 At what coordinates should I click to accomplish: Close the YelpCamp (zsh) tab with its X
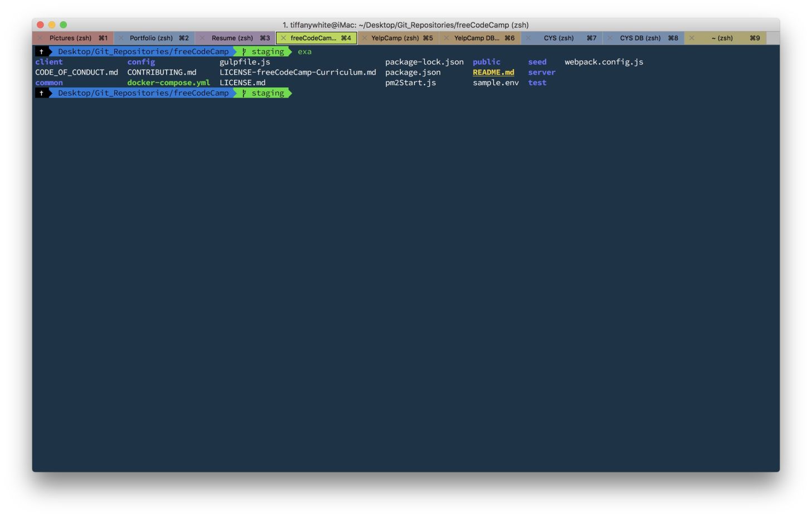point(364,38)
